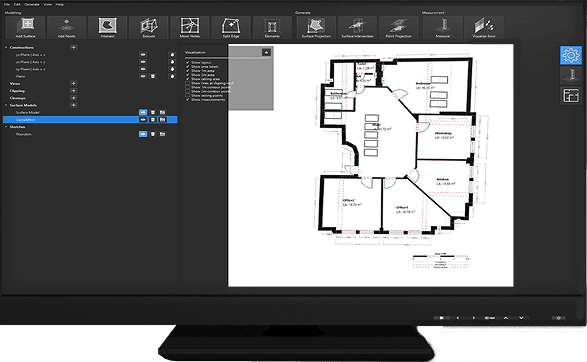This screenshot has height=362, width=587.
Task: Open the measurement side panel icon
Action: tap(571, 75)
